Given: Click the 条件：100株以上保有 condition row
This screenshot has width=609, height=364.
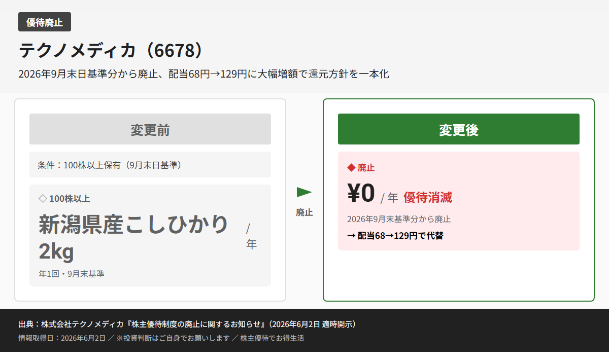Looking at the screenshot, I should 150,165.
